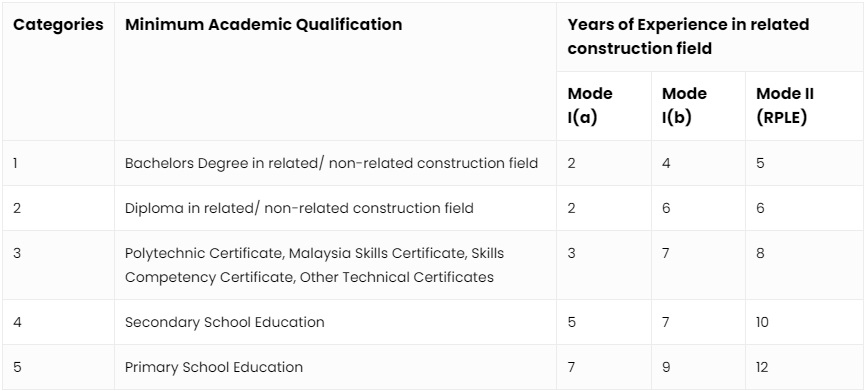Select Mode I(b) value 9 in last row
This screenshot has height=391, width=866.
666,367
